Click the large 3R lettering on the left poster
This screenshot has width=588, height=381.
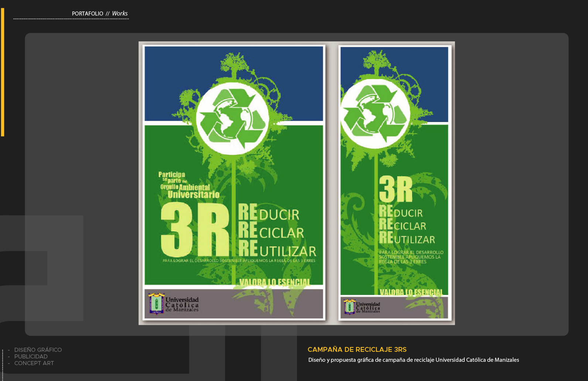point(195,230)
